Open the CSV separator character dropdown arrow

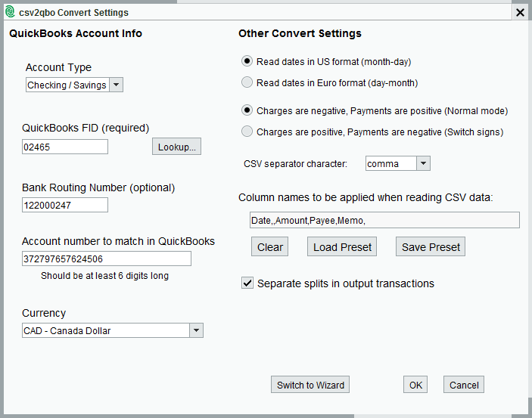(423, 163)
